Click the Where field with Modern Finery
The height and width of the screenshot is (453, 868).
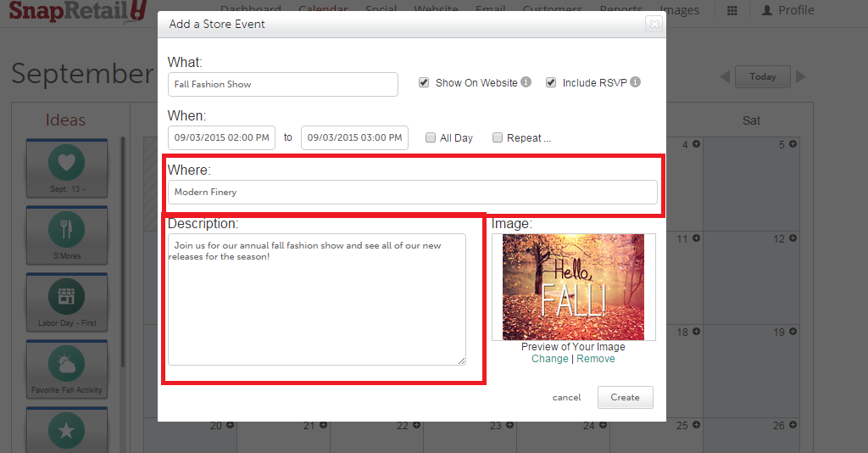tap(413, 193)
